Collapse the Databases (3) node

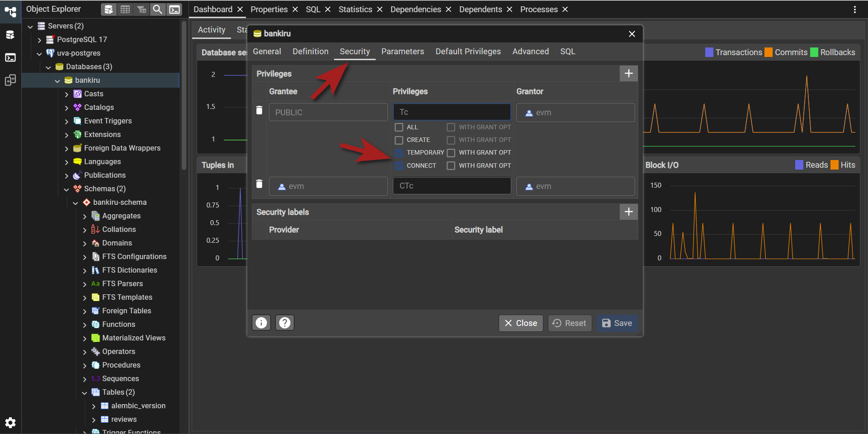pyautogui.click(x=48, y=67)
